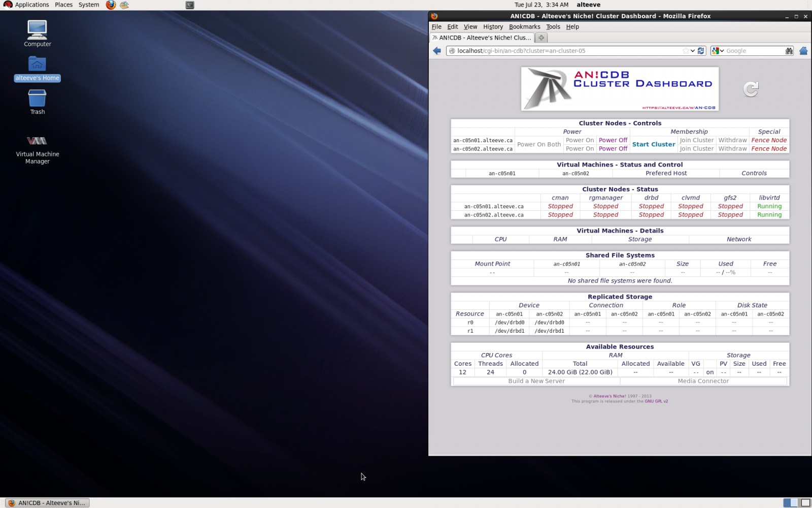Viewport: 812px width, 508px height.
Task: Click the Start Cluster link
Action: coord(653,144)
